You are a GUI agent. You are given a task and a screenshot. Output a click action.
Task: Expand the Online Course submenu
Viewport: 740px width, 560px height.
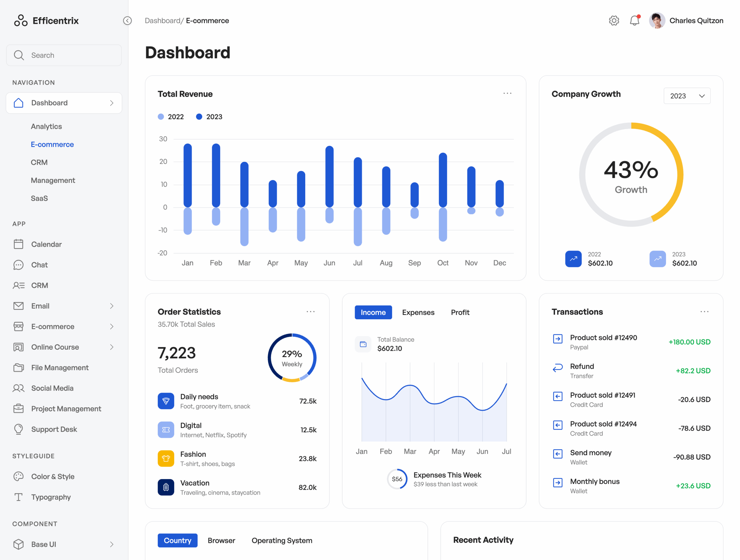[112, 347]
